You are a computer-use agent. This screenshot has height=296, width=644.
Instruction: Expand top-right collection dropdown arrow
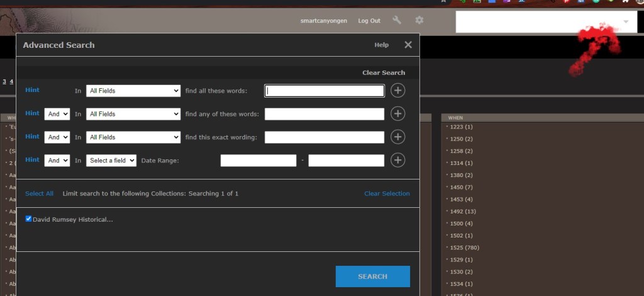626,22
